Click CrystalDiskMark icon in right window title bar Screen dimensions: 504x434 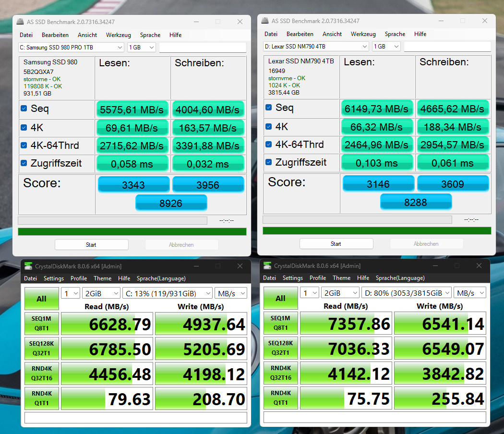[267, 265]
